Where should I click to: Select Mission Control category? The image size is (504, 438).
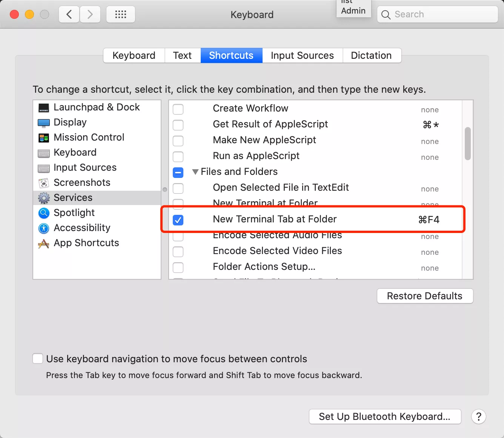tap(97, 138)
